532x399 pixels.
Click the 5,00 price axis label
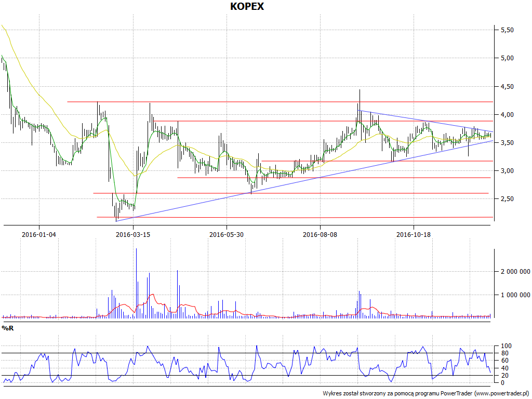(x=507, y=58)
